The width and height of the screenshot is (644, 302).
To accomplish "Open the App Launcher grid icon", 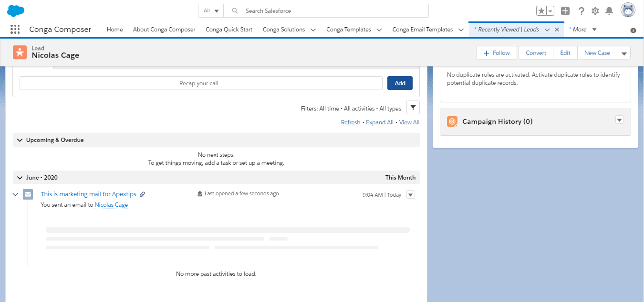I will pos(15,30).
